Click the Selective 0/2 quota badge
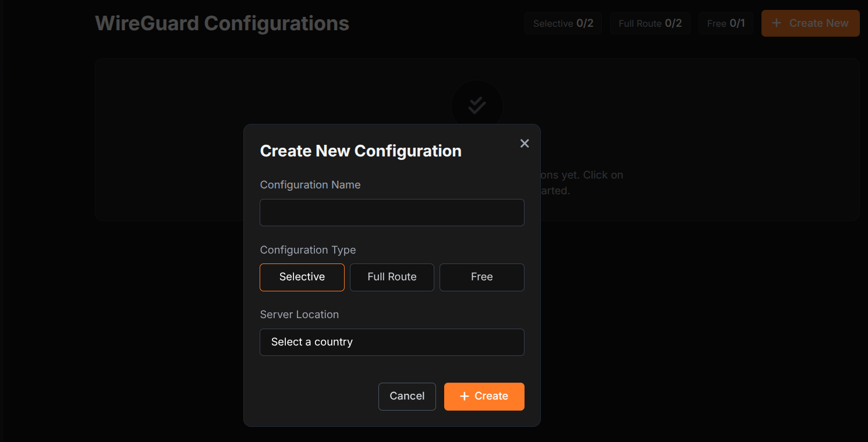 coord(563,23)
